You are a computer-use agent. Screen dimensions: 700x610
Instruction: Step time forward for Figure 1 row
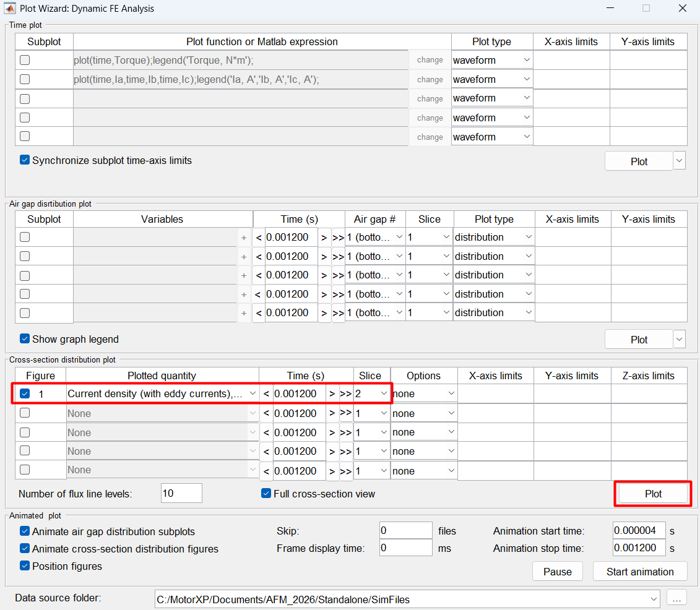(x=332, y=394)
